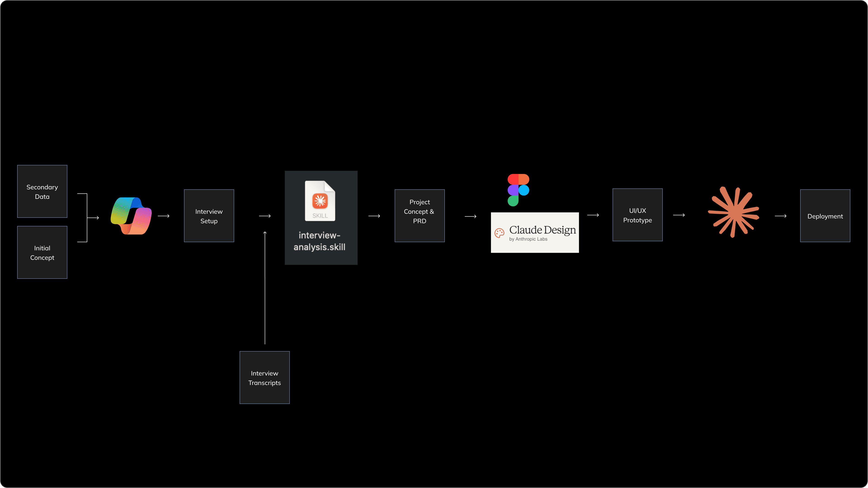This screenshot has width=868, height=488.
Task: Select arrow between UI/UX Prototype and Claude logo
Action: (679, 215)
